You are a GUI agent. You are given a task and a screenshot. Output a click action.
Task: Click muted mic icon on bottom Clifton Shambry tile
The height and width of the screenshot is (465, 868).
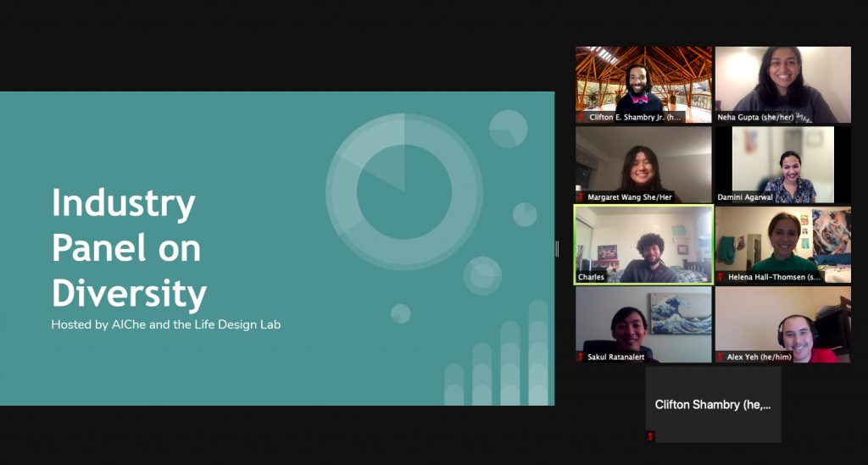coord(650,436)
